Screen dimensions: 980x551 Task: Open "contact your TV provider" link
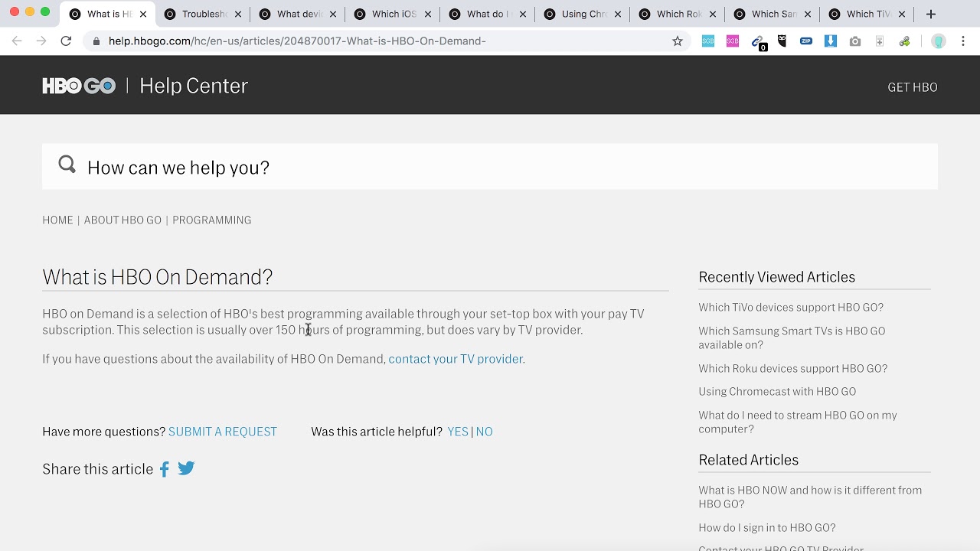pos(456,359)
